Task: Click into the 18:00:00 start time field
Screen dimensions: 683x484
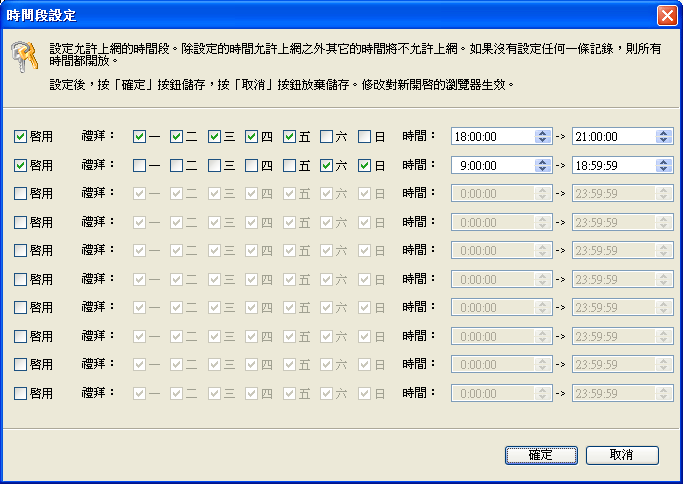Action: click(x=492, y=136)
